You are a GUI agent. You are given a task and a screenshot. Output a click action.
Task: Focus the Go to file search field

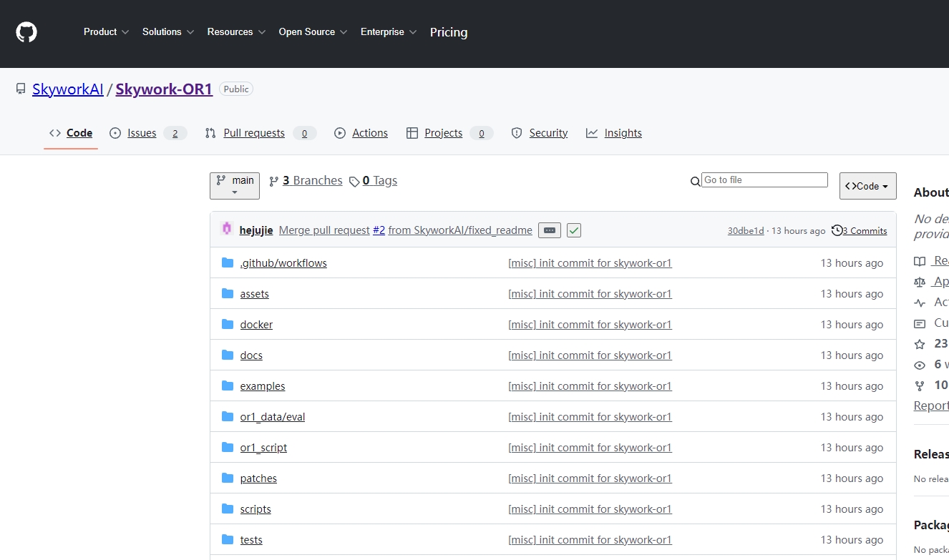pos(764,180)
